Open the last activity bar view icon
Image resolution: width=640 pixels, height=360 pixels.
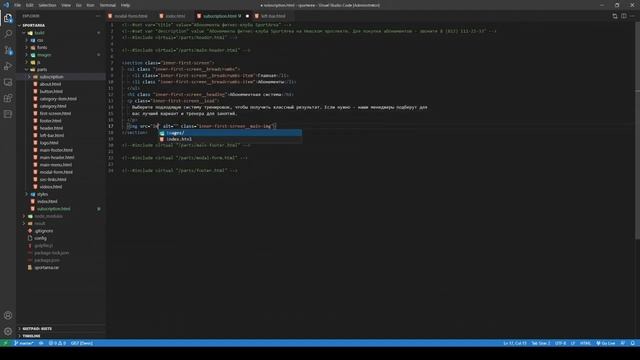pos(8,114)
